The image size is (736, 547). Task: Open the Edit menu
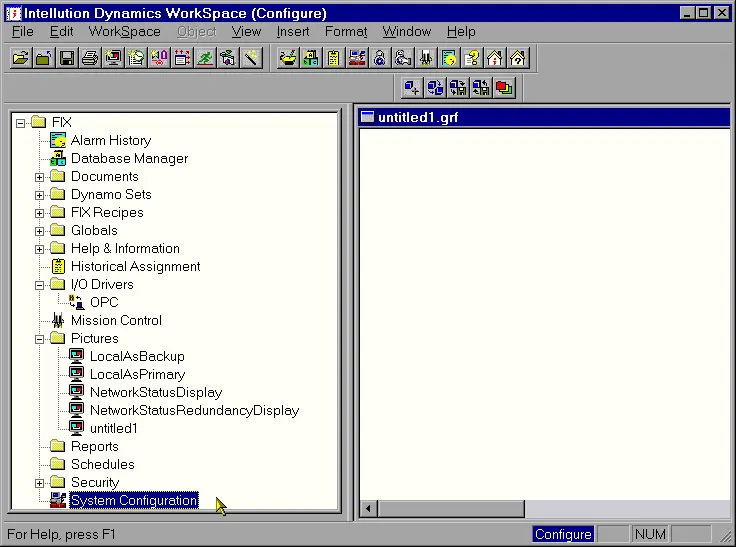61,31
